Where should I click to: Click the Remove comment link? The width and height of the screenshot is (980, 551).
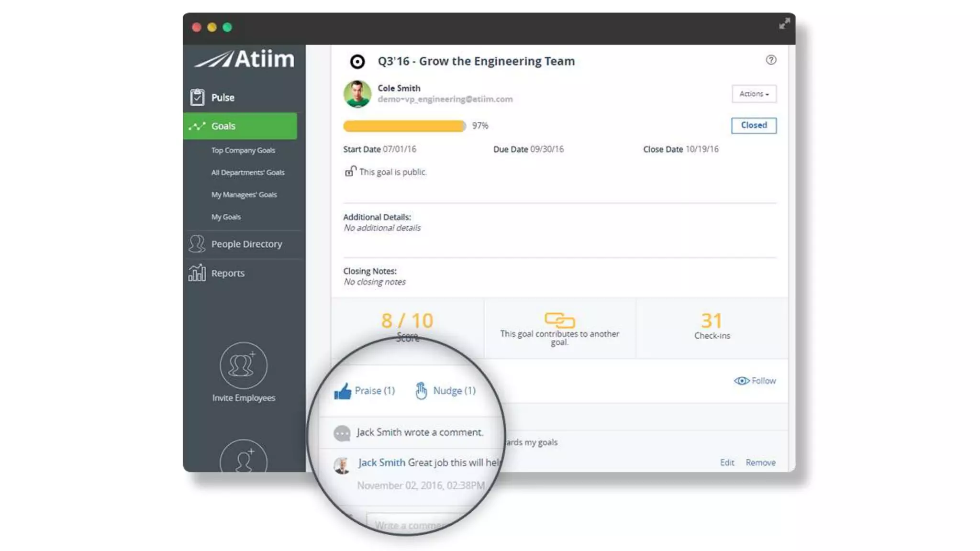click(x=760, y=463)
